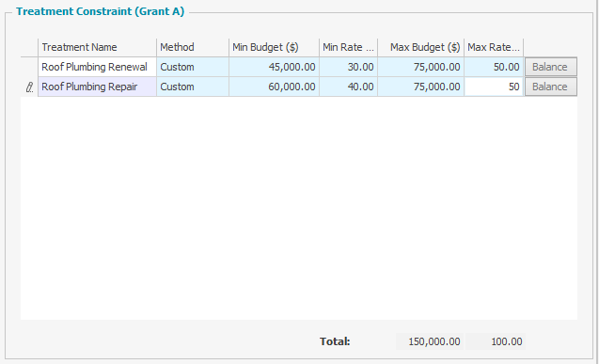Click the Method column header

(x=193, y=47)
